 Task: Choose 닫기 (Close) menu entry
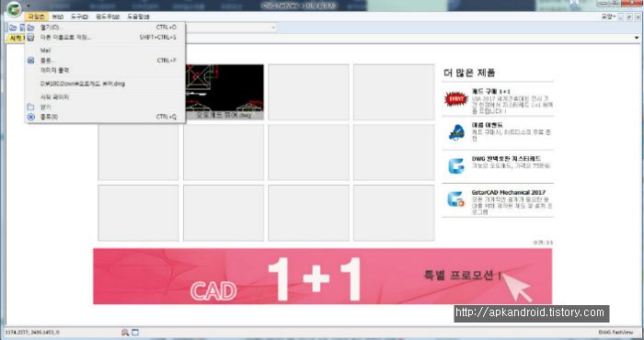[105, 107]
